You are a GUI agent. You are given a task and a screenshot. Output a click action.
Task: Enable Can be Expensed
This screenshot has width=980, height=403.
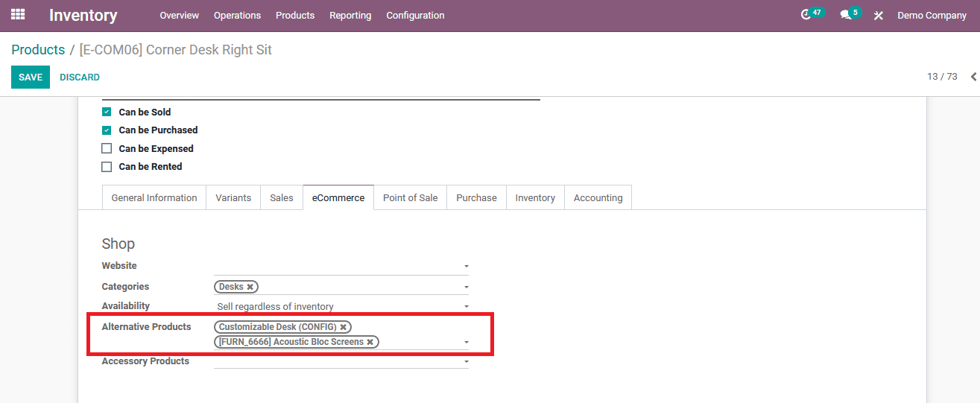[107, 148]
